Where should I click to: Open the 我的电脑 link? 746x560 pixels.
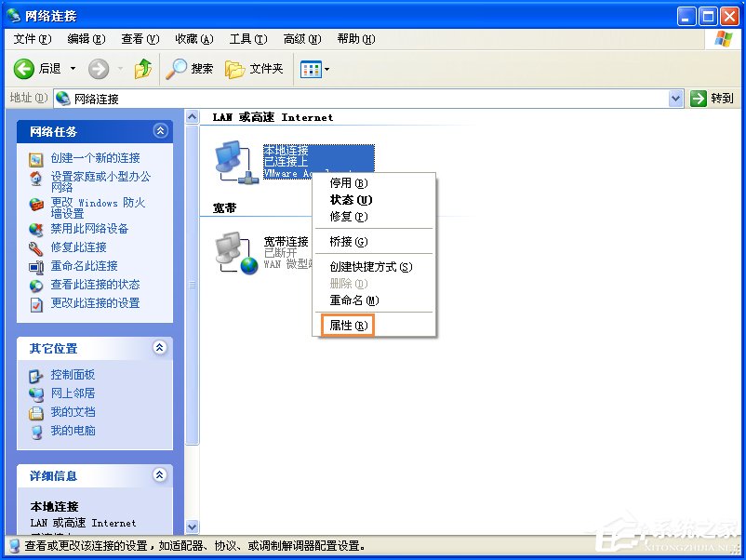click(73, 431)
